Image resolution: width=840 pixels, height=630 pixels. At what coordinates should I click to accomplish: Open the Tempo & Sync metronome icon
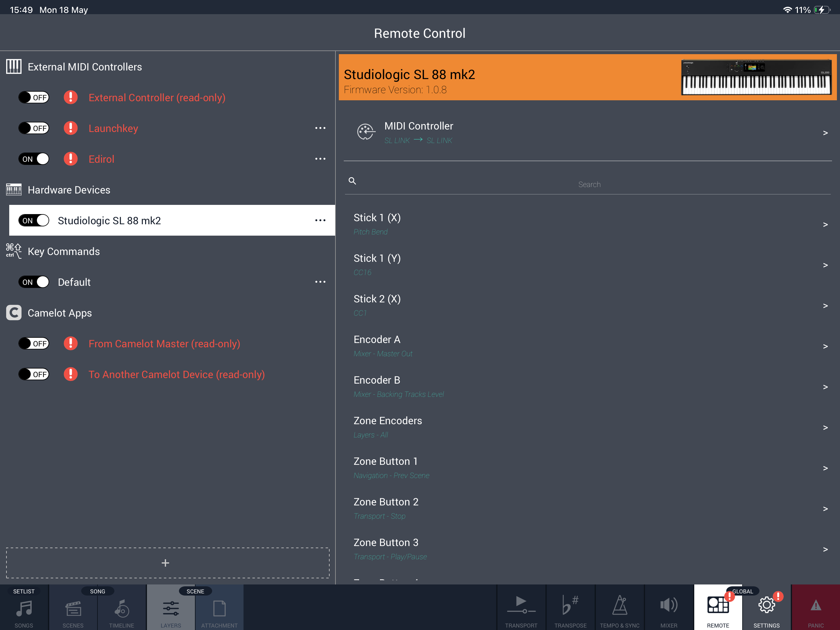click(x=620, y=605)
